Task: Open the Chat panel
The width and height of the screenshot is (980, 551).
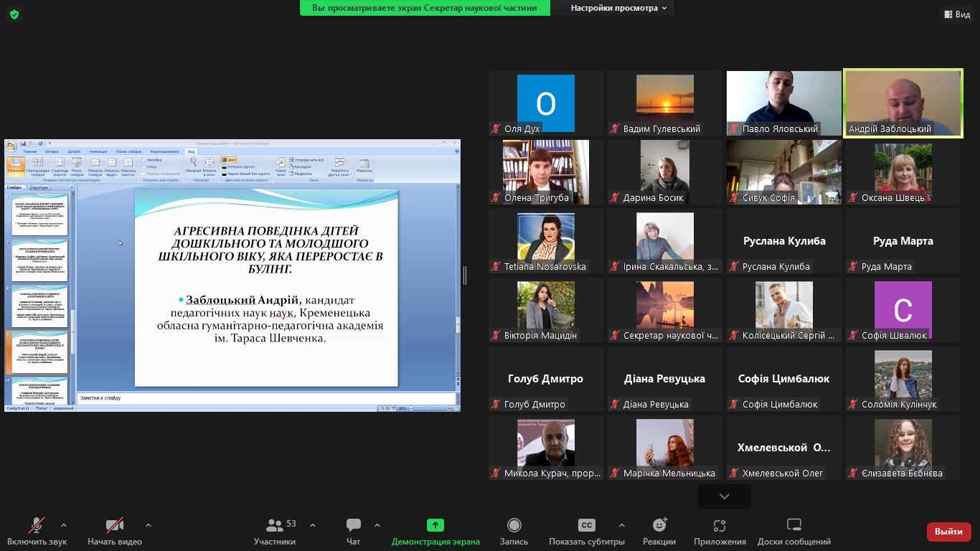Action: point(353,526)
